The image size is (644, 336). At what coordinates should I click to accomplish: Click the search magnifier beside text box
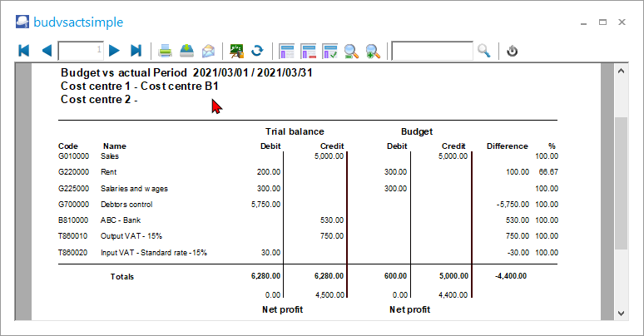[x=483, y=51]
